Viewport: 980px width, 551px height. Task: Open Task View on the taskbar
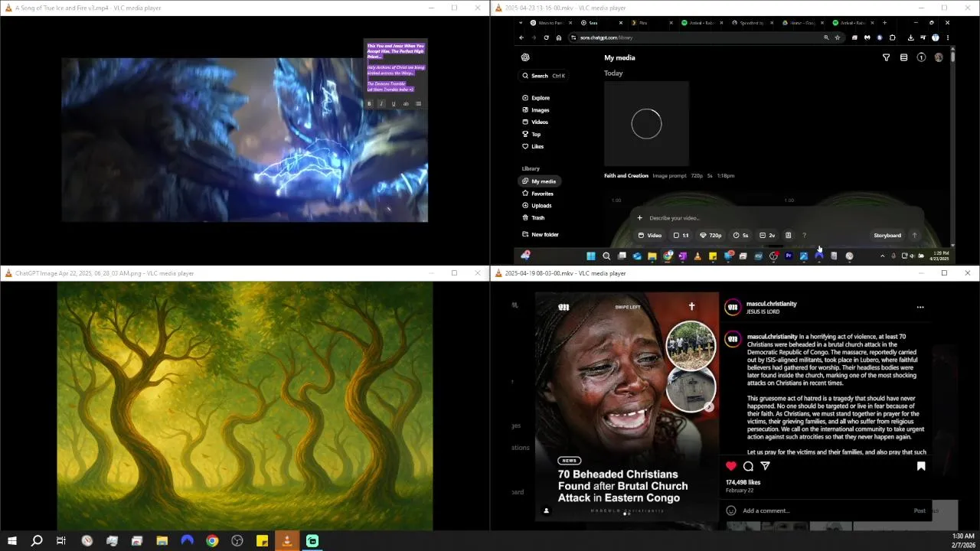(x=61, y=541)
